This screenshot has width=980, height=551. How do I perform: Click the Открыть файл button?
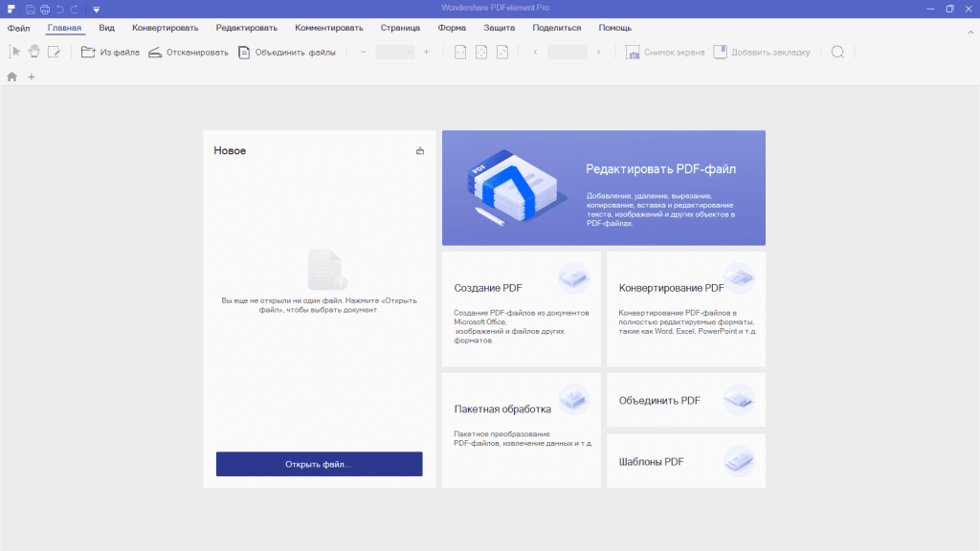tap(320, 464)
